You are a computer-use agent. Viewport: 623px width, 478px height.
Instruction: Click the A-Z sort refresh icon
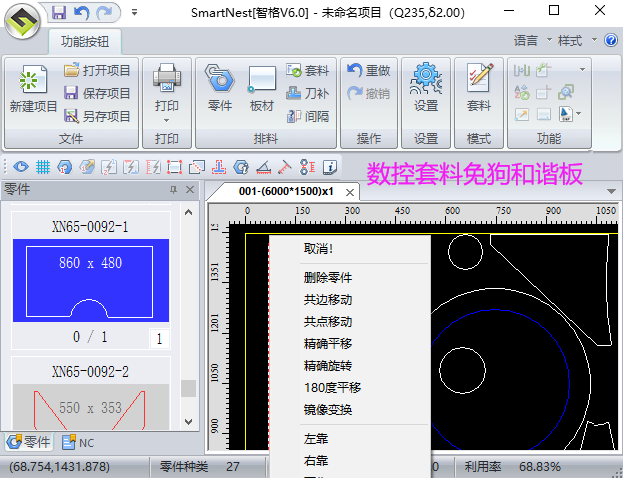coord(522,93)
